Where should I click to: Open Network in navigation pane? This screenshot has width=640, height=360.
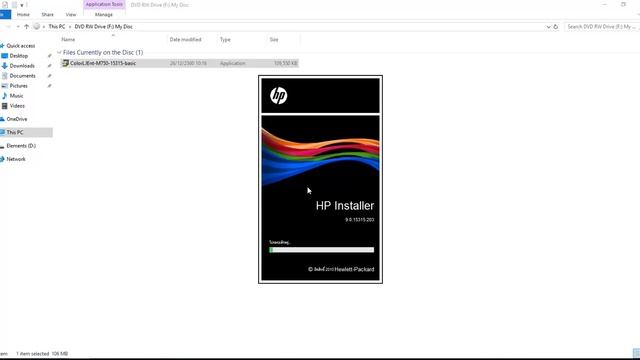pyautogui.click(x=16, y=159)
